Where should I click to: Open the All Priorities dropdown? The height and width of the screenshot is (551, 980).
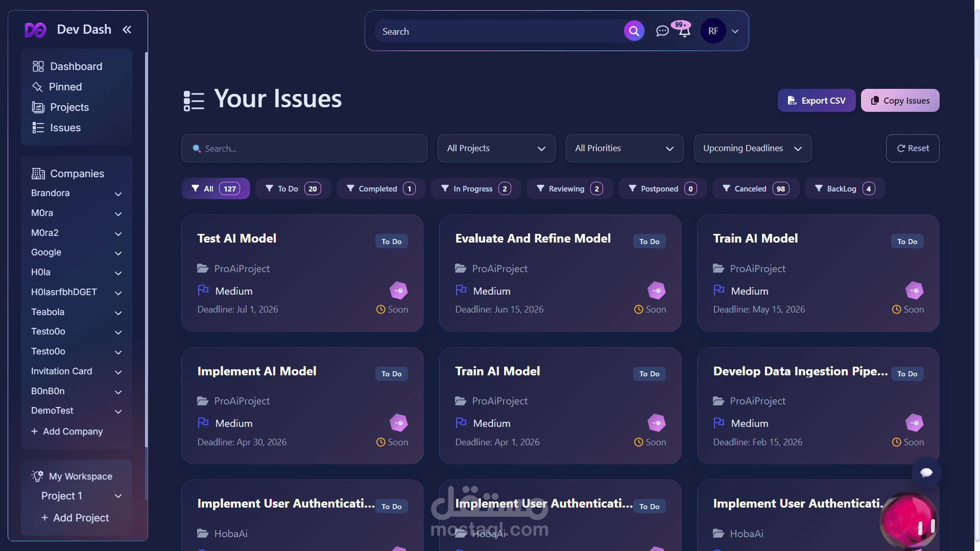point(624,148)
